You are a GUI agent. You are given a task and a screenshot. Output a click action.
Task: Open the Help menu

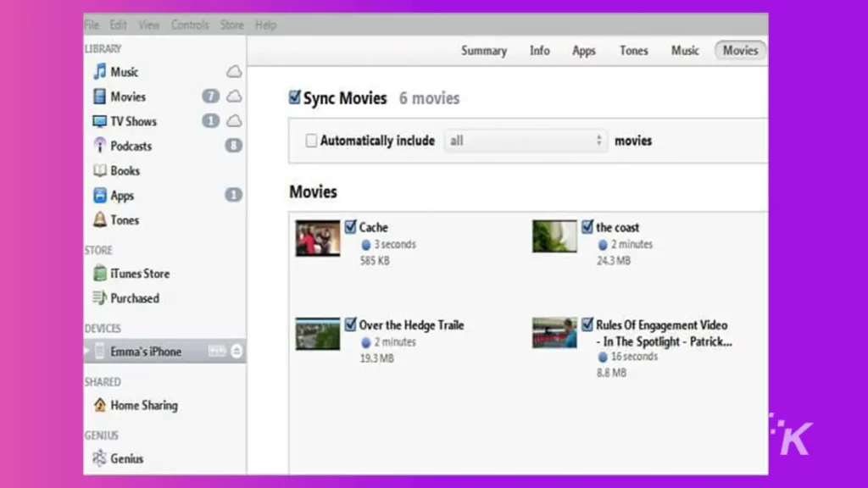[x=265, y=25]
